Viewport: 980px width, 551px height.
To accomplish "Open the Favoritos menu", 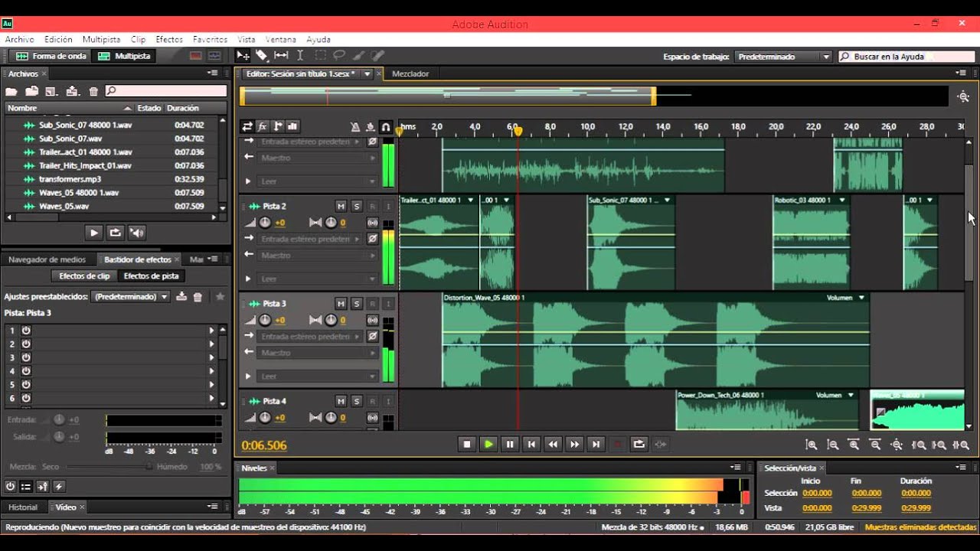I will coord(210,39).
